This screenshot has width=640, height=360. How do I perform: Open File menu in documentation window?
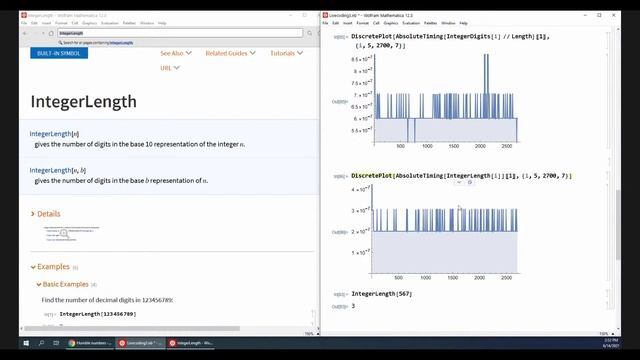[24, 23]
